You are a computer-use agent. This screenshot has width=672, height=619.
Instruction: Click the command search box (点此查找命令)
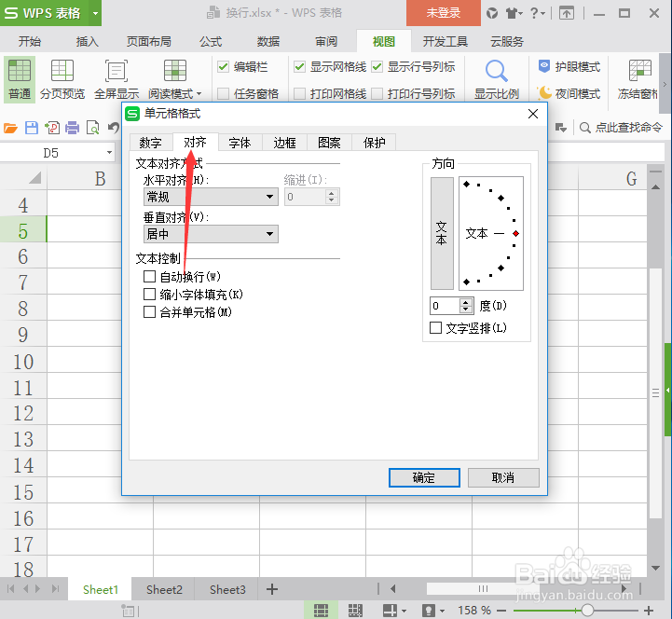[x=621, y=128]
